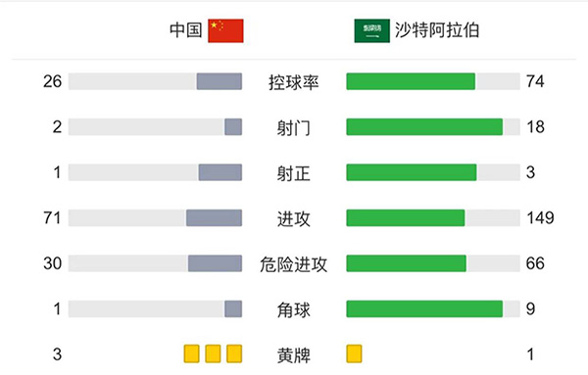The width and height of the screenshot is (588, 375).
Task: Click China's third yellow card icon
Action: pos(234,354)
